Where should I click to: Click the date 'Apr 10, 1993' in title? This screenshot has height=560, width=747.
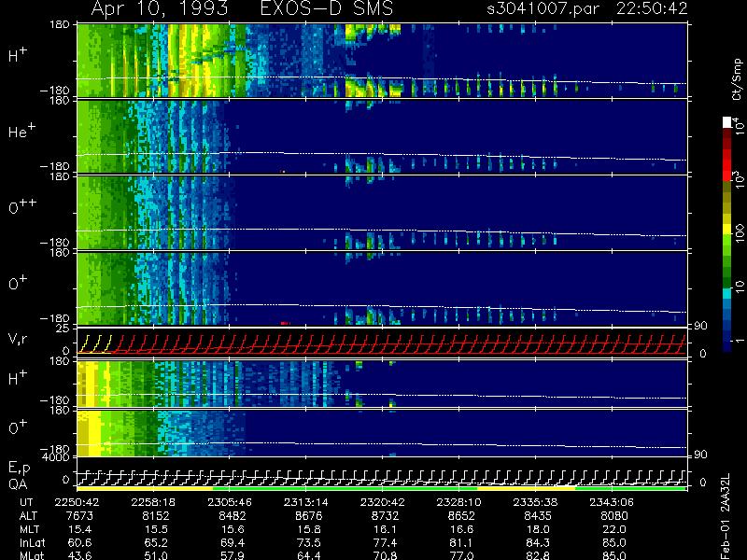(x=160, y=8)
